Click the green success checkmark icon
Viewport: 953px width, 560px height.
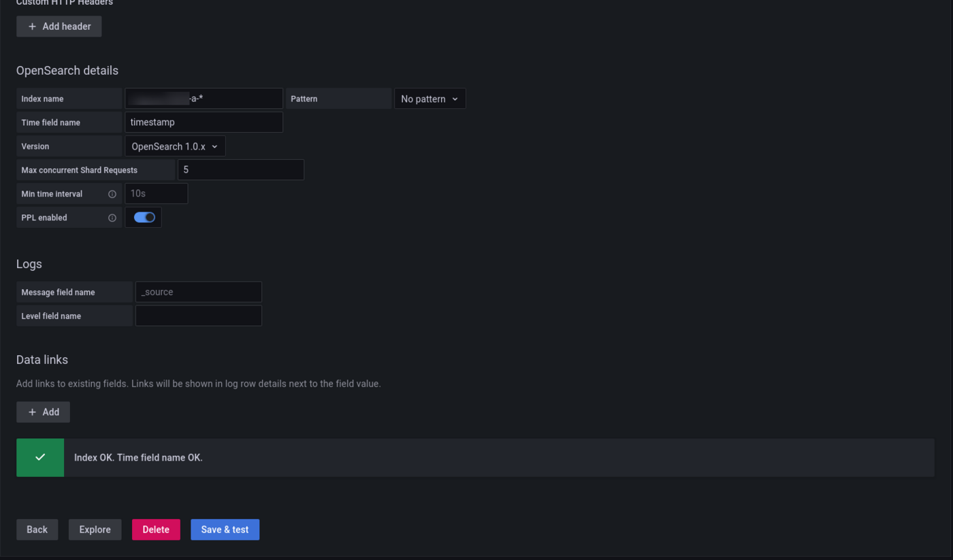40,457
